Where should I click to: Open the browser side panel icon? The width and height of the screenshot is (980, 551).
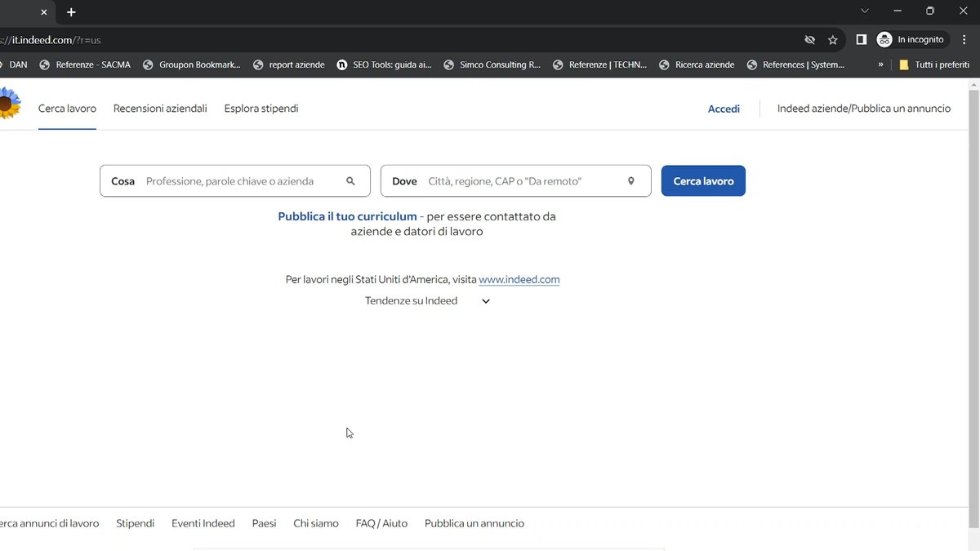coord(861,39)
